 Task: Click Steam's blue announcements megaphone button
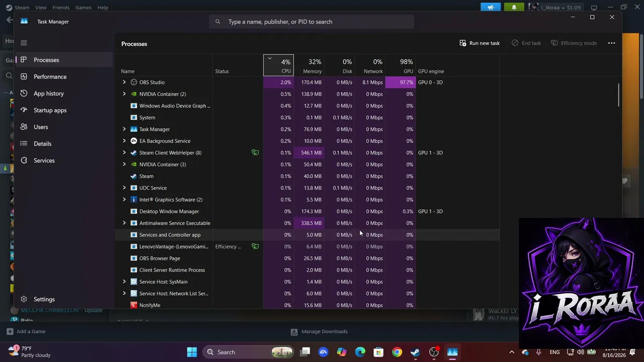(x=491, y=8)
